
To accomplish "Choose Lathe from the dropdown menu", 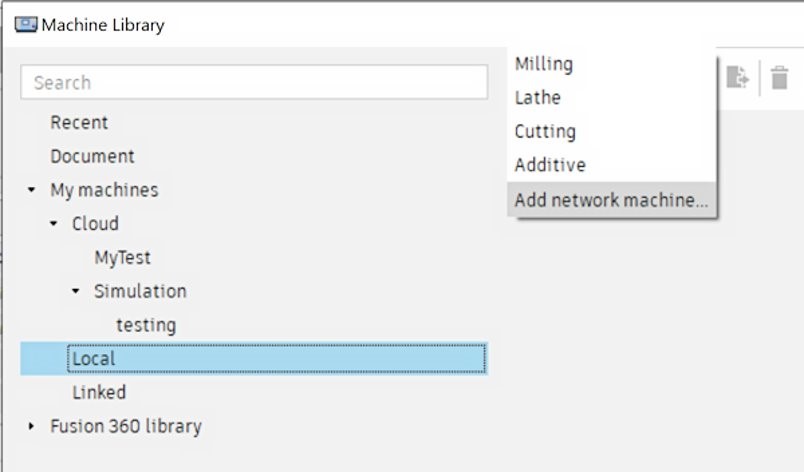I will (538, 98).
